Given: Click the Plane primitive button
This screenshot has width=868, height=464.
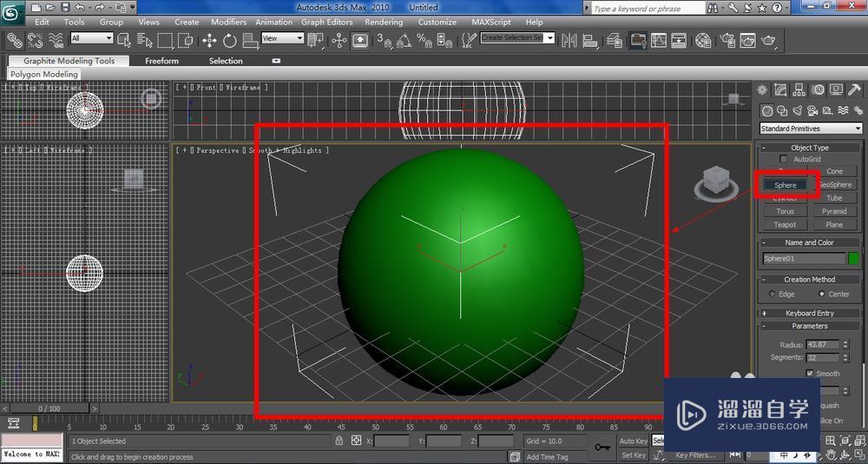Looking at the screenshot, I should pyautogui.click(x=834, y=224).
